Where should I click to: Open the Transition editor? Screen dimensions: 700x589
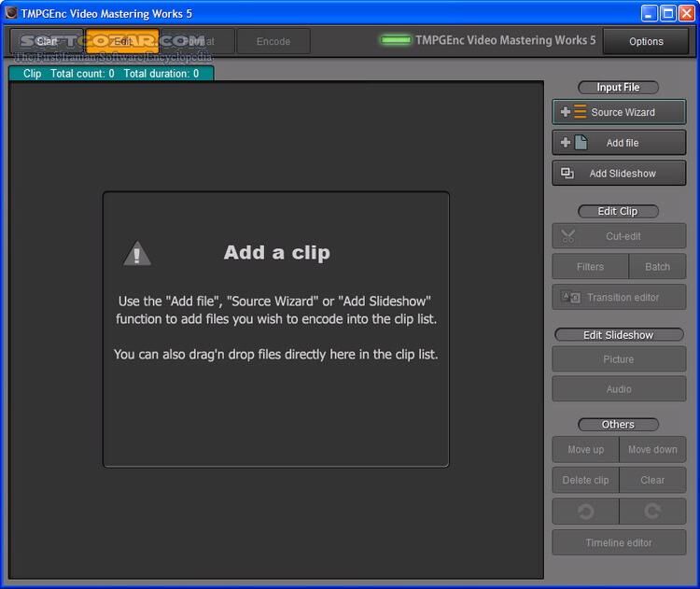coord(619,297)
